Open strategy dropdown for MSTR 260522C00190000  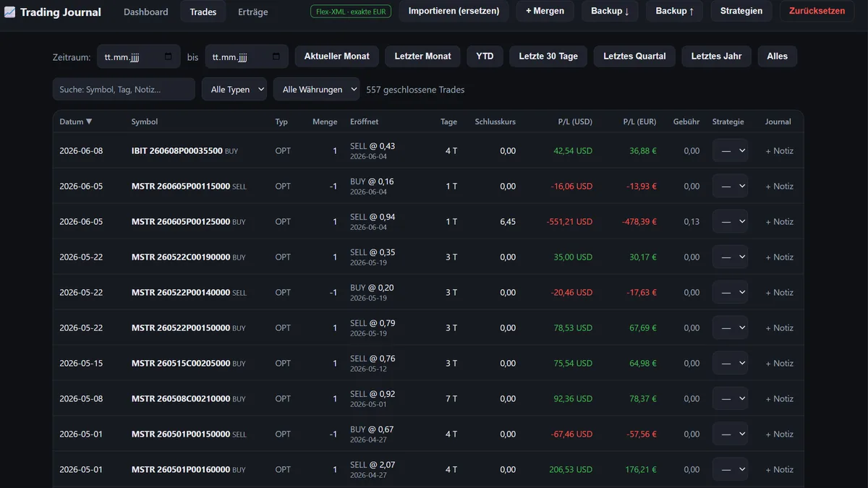tap(730, 257)
